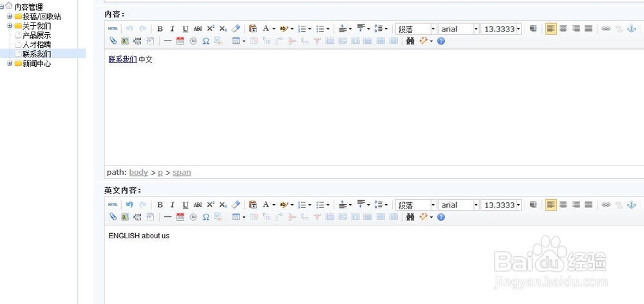
Task: Open help question-mark icon in 内容 editor
Action: click(x=441, y=41)
